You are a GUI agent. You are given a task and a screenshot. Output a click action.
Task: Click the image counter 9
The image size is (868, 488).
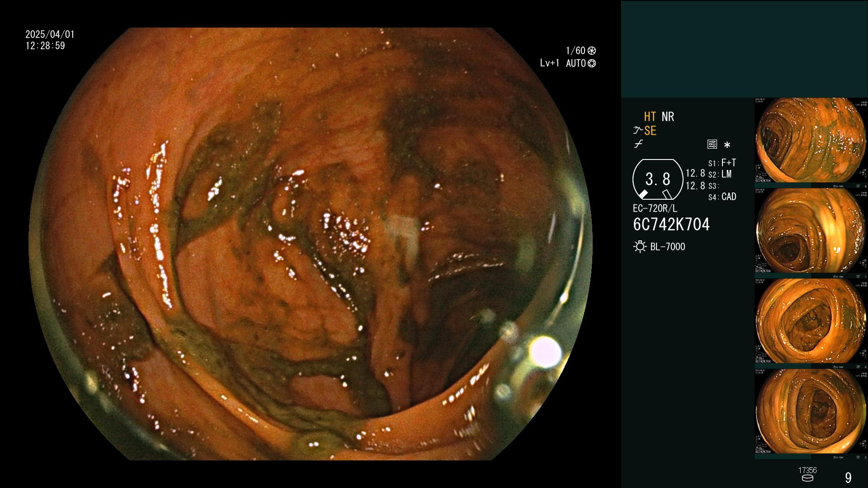848,478
